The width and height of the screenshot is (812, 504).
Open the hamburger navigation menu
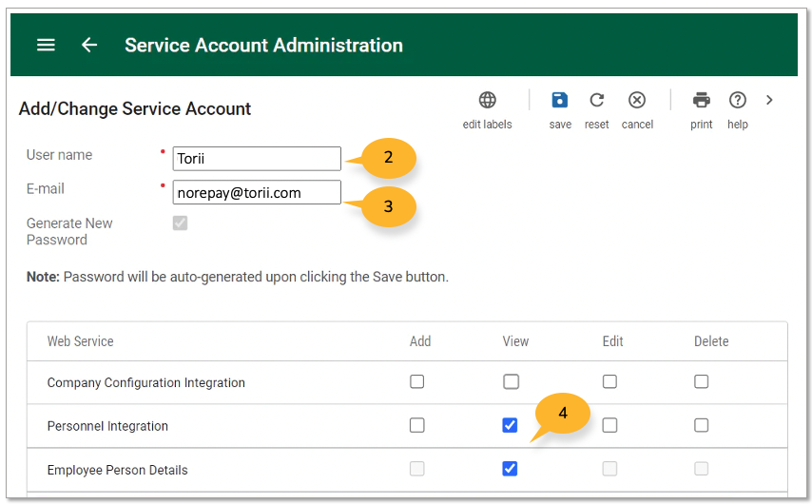pos(46,45)
